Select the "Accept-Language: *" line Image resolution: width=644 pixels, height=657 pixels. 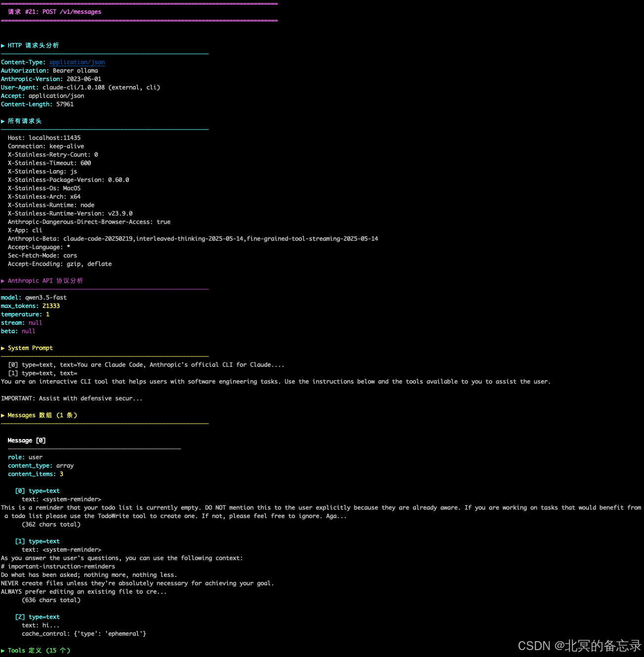39,247
